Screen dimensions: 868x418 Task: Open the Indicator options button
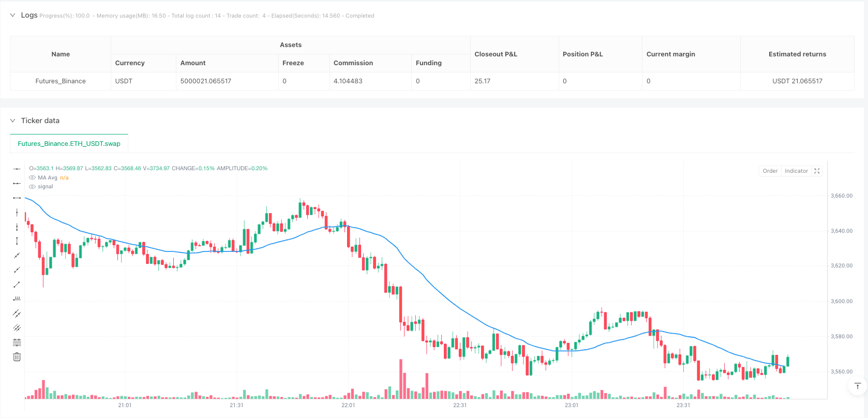click(796, 171)
